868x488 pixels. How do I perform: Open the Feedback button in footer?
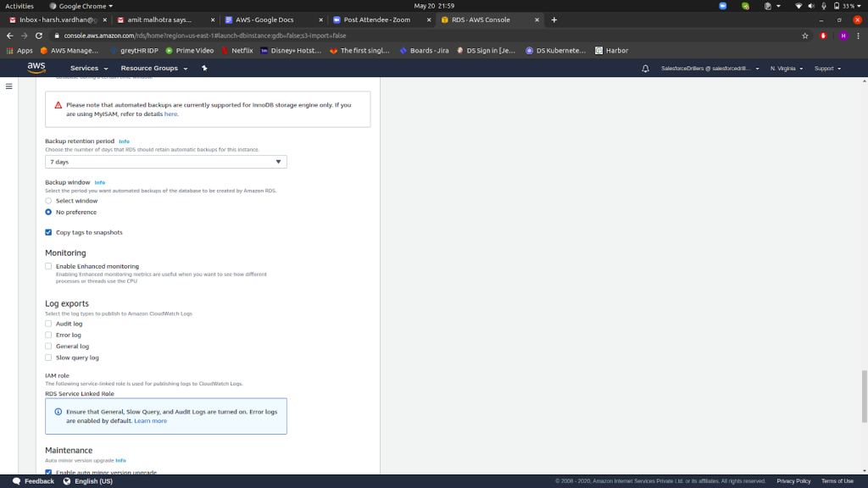[x=33, y=481]
